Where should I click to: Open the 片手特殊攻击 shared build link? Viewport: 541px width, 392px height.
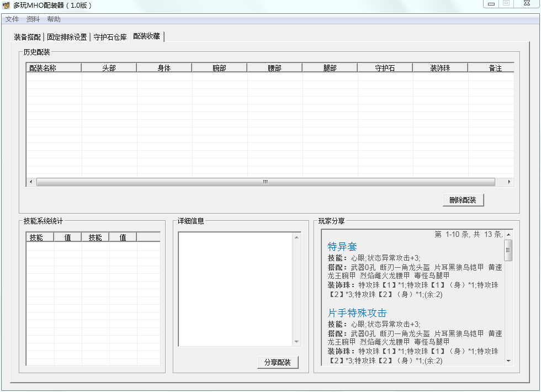pos(357,313)
